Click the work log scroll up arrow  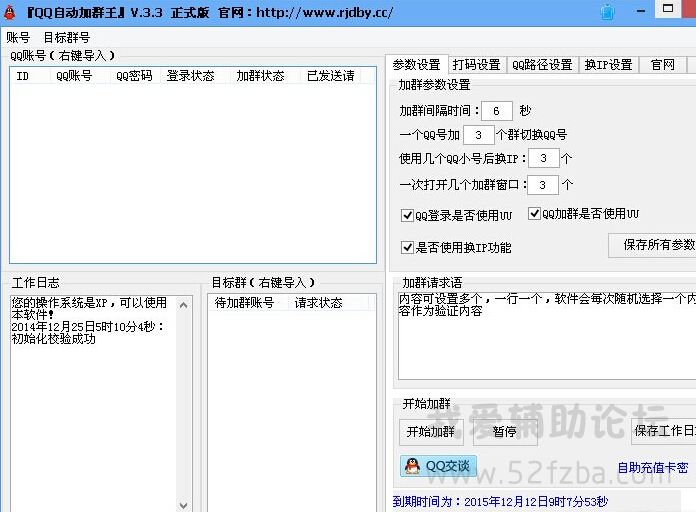pos(183,305)
